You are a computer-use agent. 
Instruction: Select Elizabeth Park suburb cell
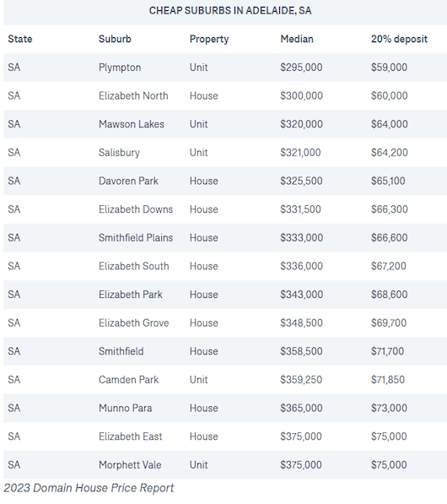131,295
